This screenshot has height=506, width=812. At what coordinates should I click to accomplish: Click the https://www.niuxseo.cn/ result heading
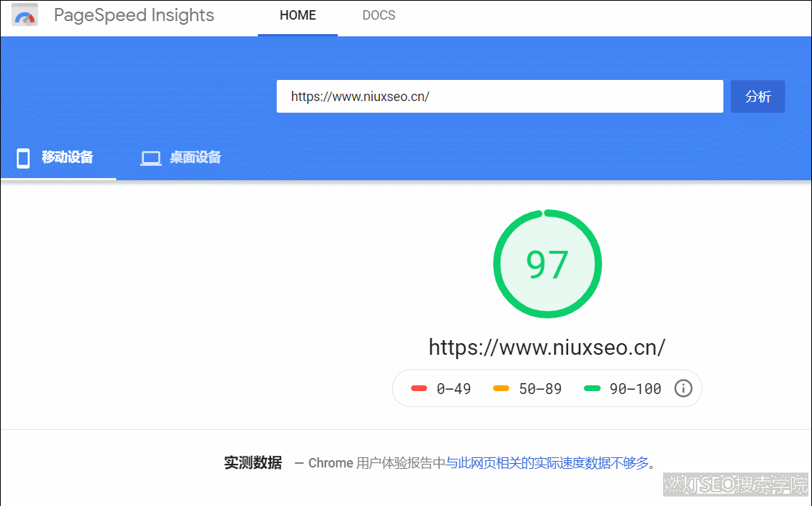click(x=547, y=348)
